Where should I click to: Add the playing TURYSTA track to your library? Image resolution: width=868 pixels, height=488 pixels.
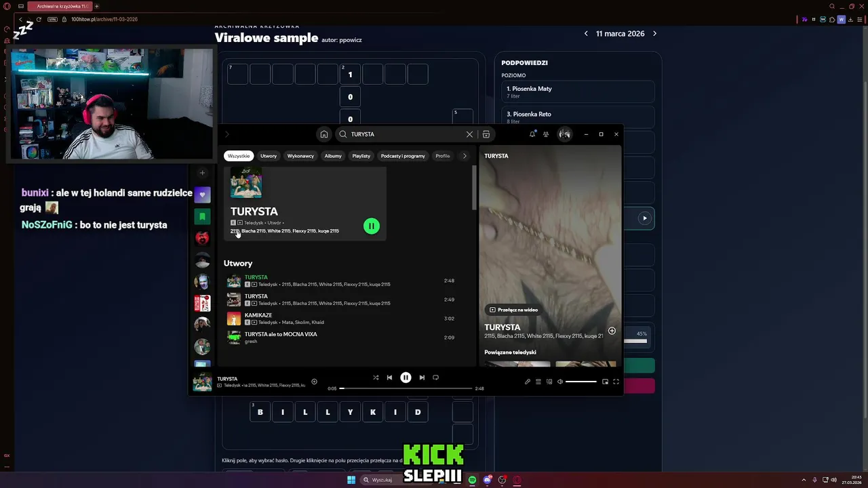(314, 382)
